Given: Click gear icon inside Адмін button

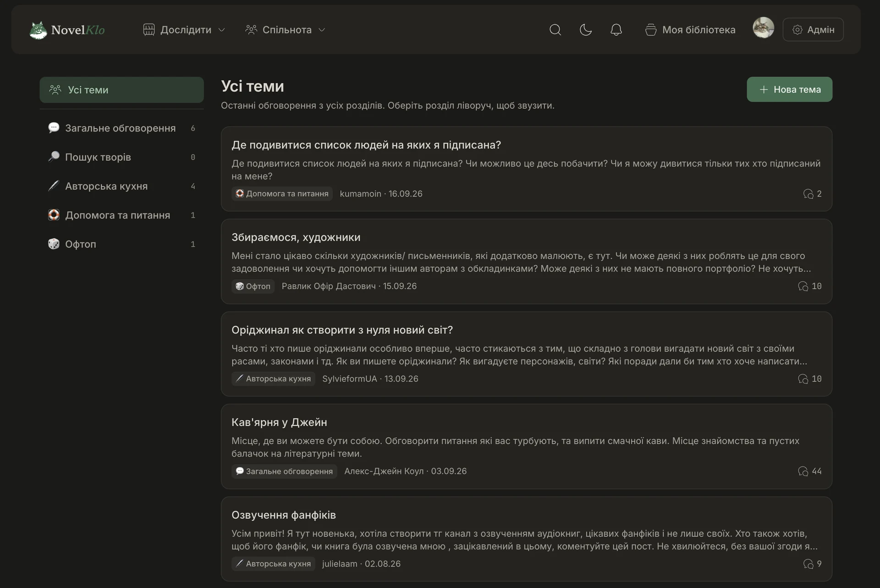Looking at the screenshot, I should pos(797,30).
